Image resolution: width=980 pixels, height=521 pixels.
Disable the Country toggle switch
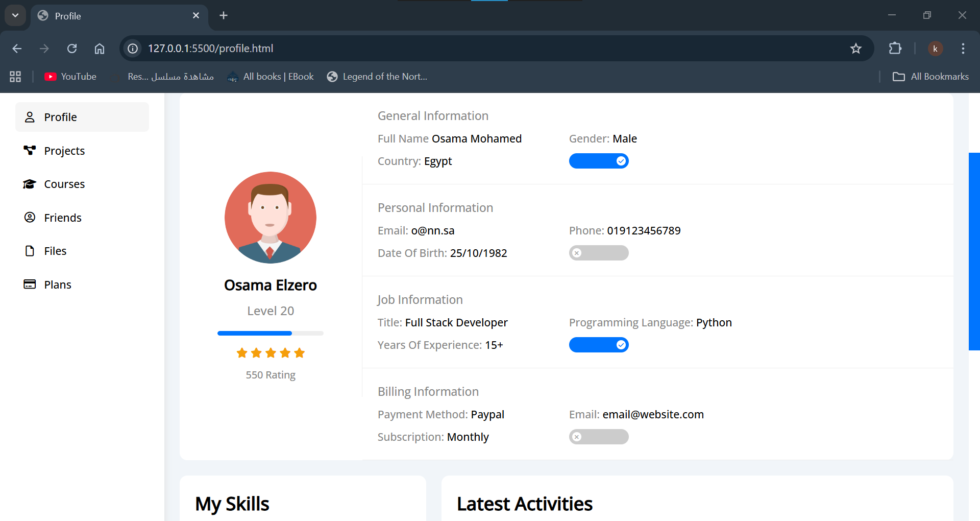pos(599,161)
